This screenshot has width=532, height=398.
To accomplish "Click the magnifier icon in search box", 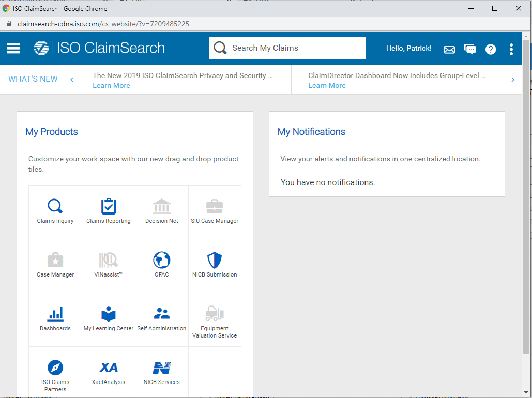I will point(220,48).
